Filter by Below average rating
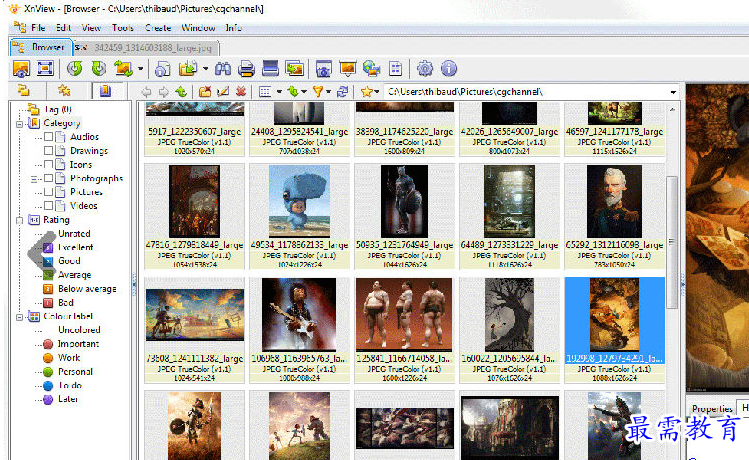The image size is (749, 460). coord(87,289)
